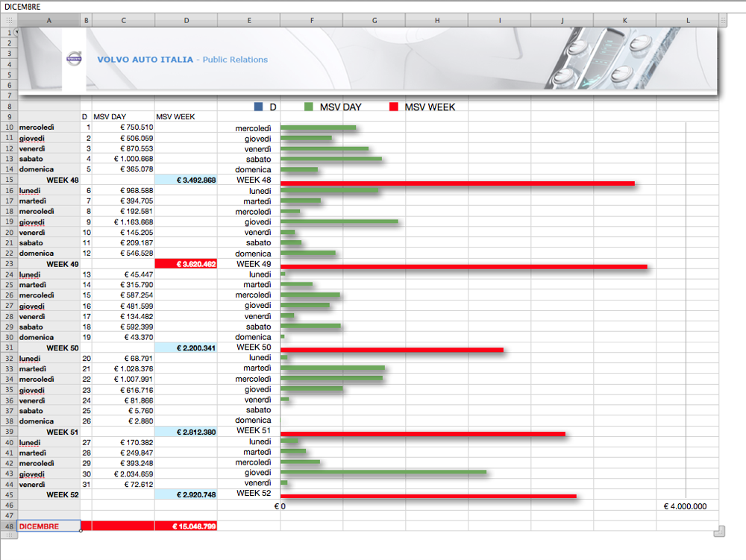Viewport: 746px width, 560px height.
Task: Click the MSV WEEK column header cell
Action: [175, 117]
